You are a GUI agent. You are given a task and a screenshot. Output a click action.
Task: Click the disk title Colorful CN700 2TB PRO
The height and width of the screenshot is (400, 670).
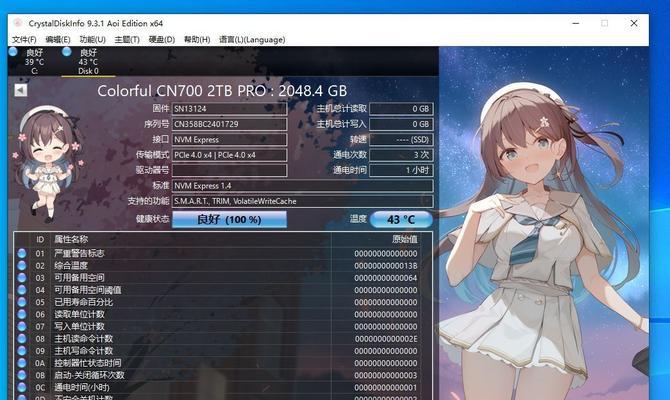222,91
